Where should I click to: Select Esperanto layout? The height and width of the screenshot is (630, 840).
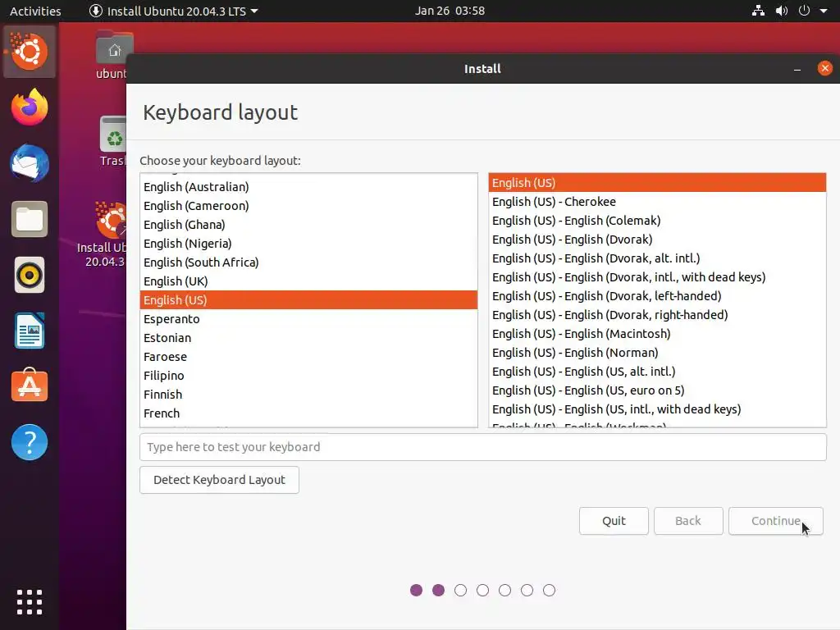pyautogui.click(x=308, y=319)
